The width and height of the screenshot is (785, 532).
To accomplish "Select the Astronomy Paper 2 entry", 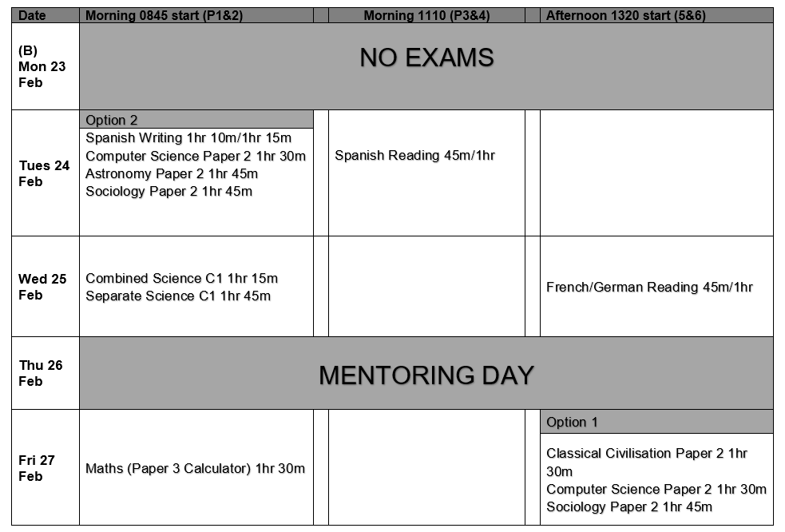I will [171, 173].
